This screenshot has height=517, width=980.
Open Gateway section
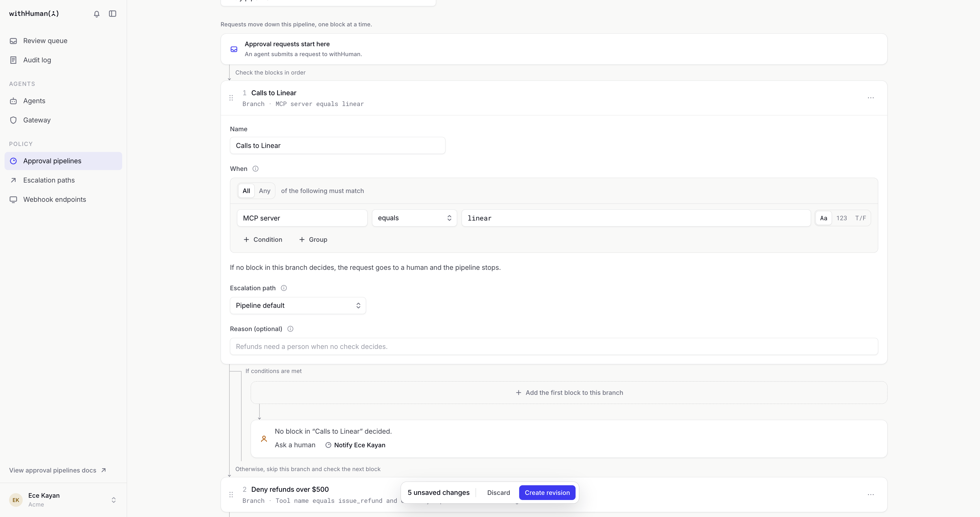point(63,120)
